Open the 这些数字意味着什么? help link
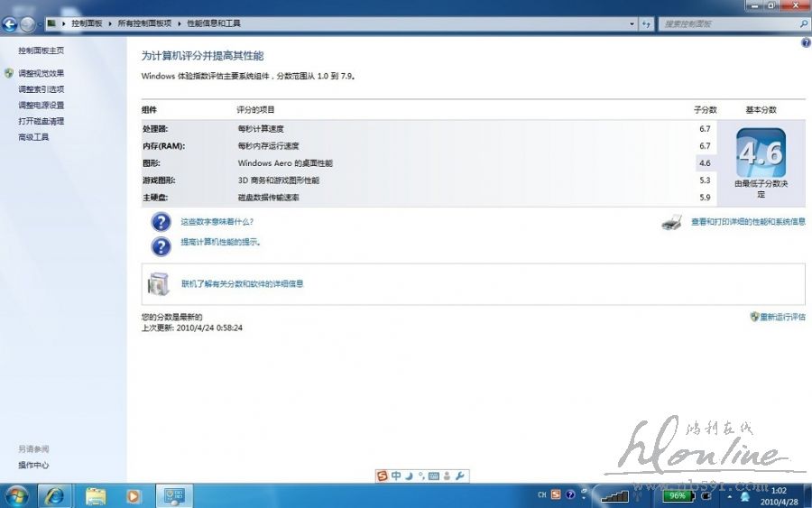812x508 pixels. [217, 221]
